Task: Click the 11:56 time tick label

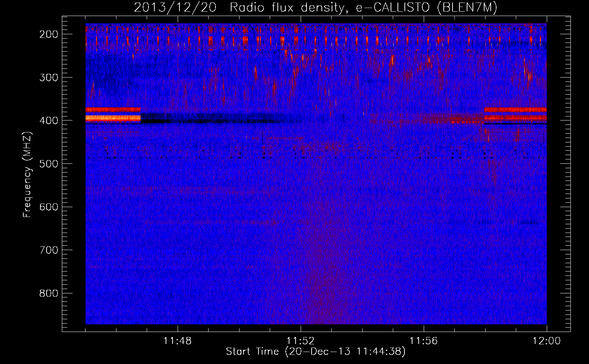Action: [424, 341]
